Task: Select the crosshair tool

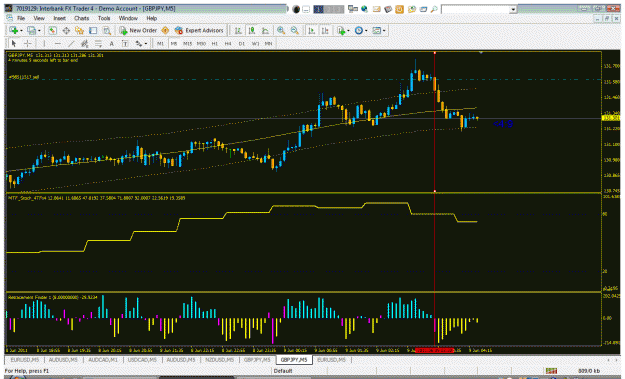Action: (28, 43)
